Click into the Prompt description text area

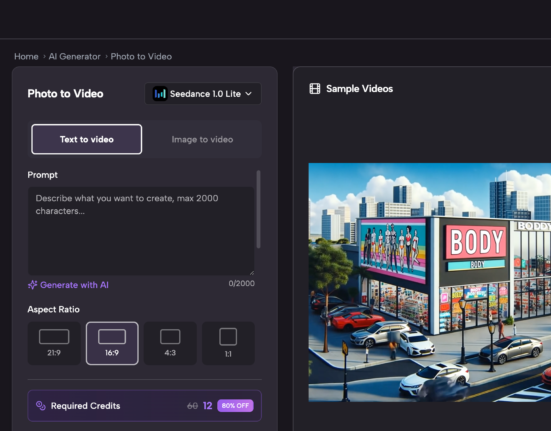(141, 231)
